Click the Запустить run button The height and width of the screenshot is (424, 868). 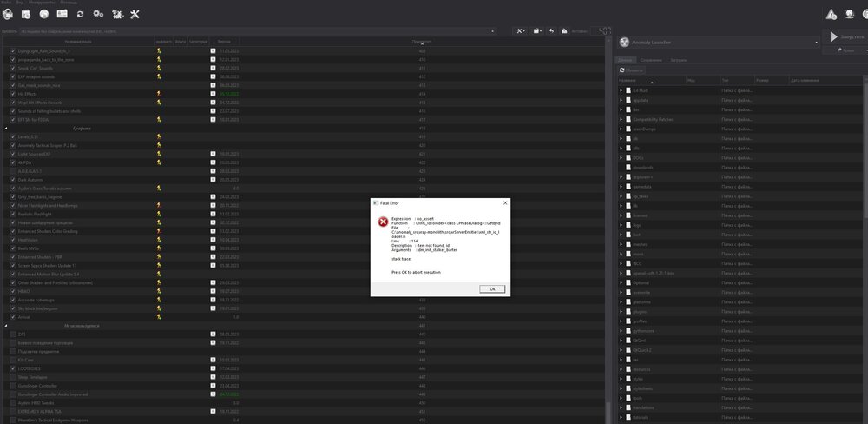(x=845, y=37)
